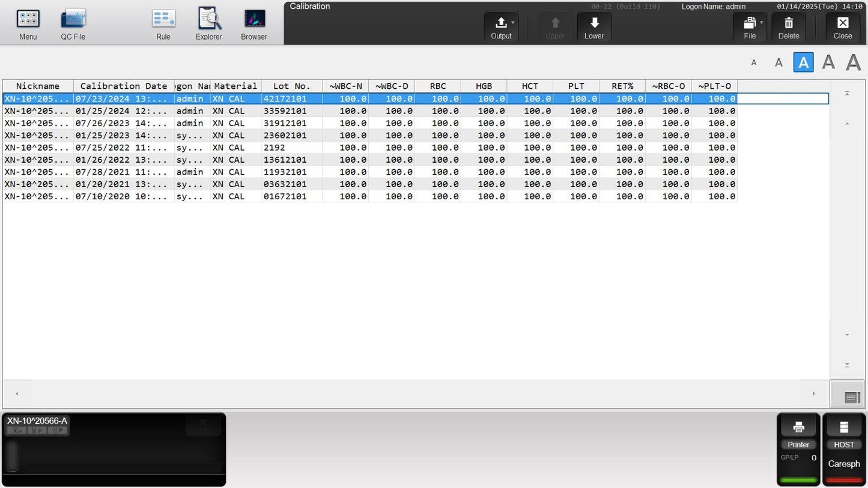Select the XN-10^20566-A analyzer panel
The width and height of the screenshot is (868, 488).
(x=114, y=449)
